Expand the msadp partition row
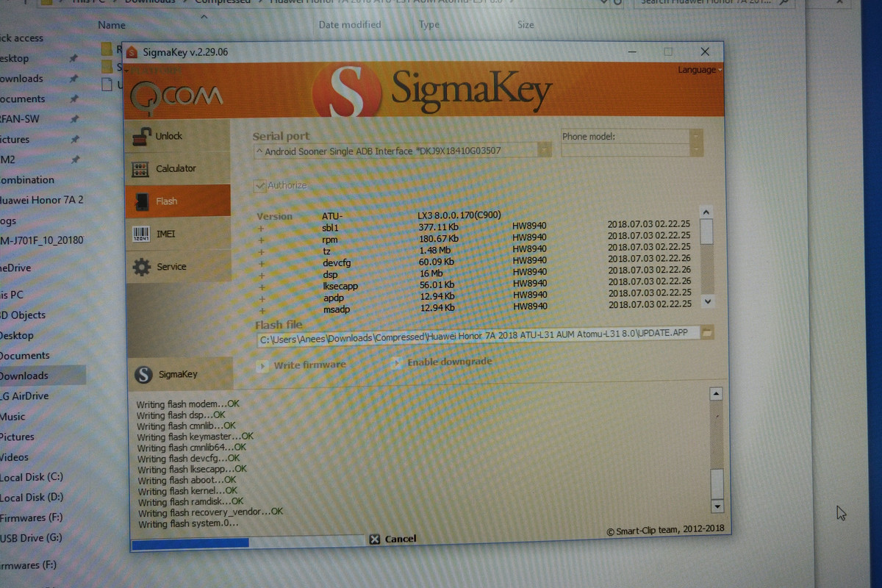 point(261,310)
